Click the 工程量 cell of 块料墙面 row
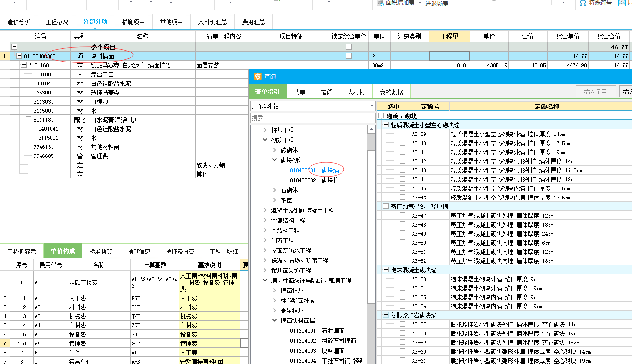The width and height of the screenshot is (632, 364). (x=449, y=56)
